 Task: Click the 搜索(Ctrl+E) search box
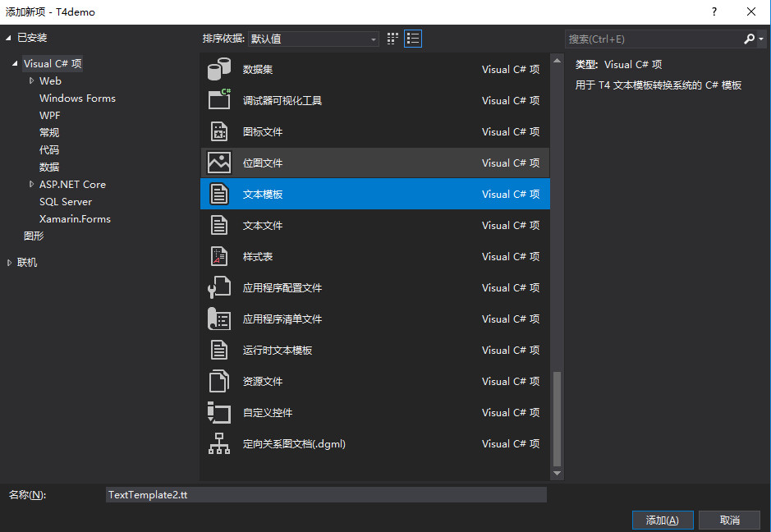(654, 39)
